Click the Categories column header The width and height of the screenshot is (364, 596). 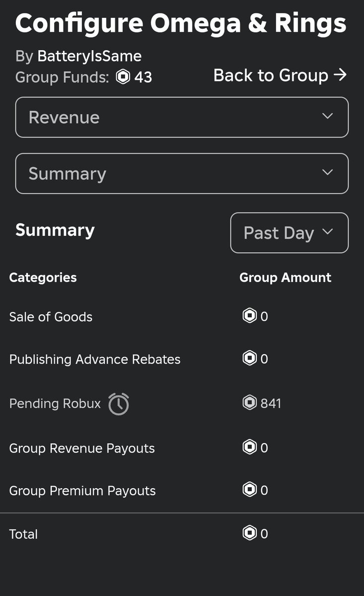(x=43, y=277)
